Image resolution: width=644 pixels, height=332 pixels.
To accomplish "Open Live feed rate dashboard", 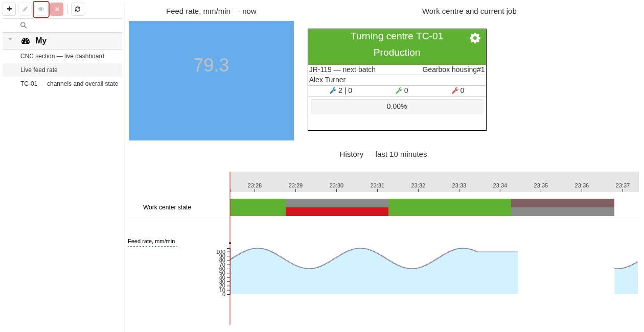I will (x=62, y=70).
